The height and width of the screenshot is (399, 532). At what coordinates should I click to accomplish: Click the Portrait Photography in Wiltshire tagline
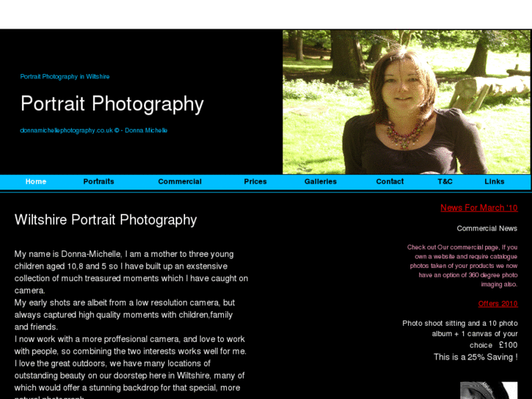[65, 77]
